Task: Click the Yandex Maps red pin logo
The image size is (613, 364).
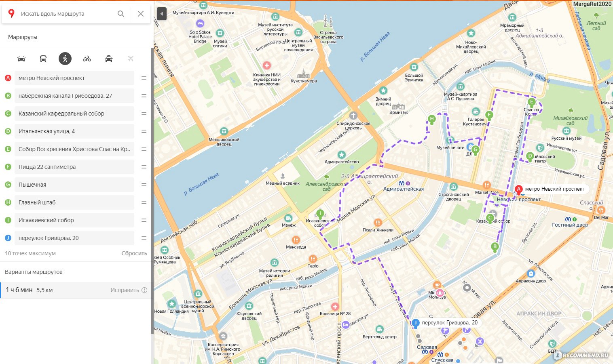Action: 11,13
